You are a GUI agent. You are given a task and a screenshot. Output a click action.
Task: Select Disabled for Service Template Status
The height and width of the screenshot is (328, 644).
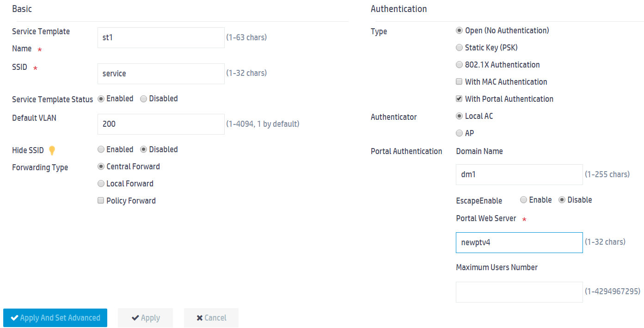[x=143, y=99]
